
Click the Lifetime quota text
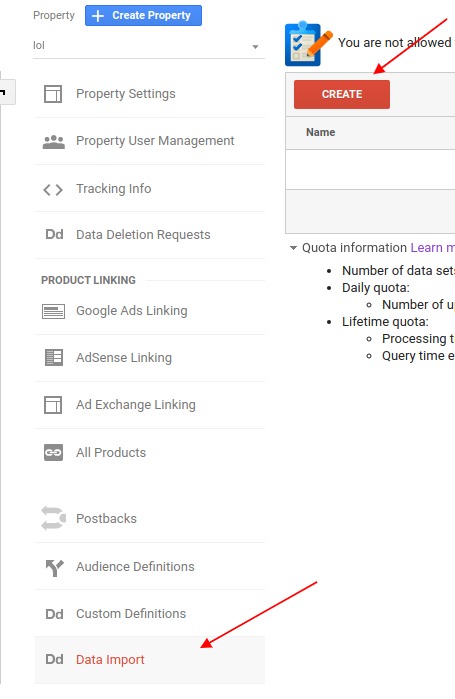pyautogui.click(x=385, y=322)
